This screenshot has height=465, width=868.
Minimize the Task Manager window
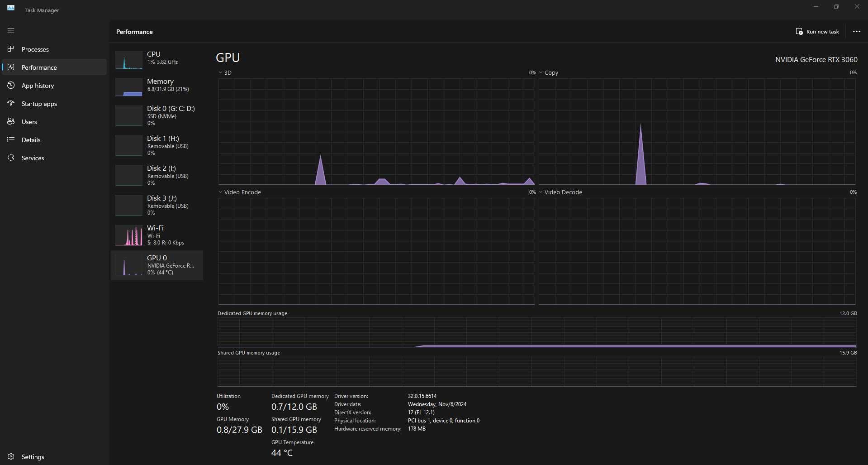click(x=816, y=7)
